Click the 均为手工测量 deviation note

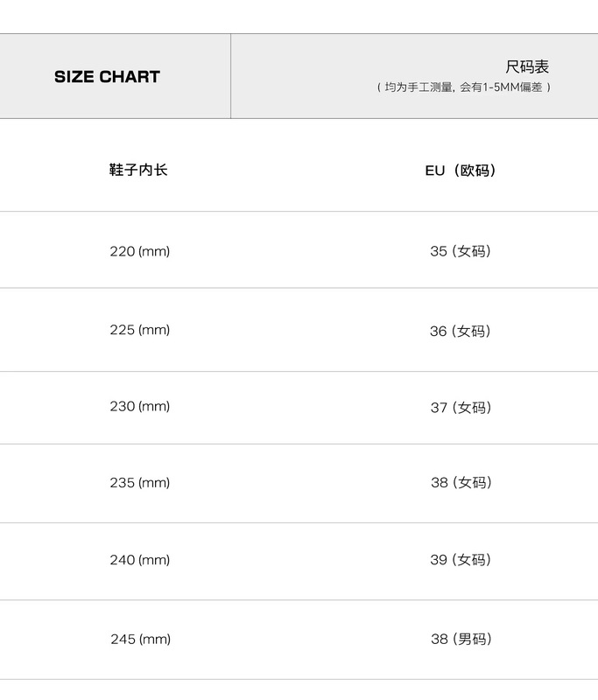(x=464, y=87)
